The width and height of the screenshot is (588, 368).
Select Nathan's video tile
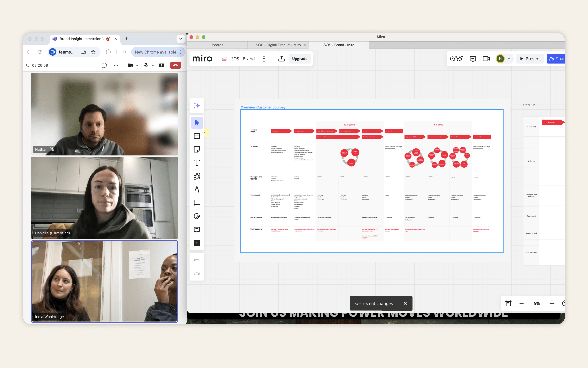click(x=104, y=114)
